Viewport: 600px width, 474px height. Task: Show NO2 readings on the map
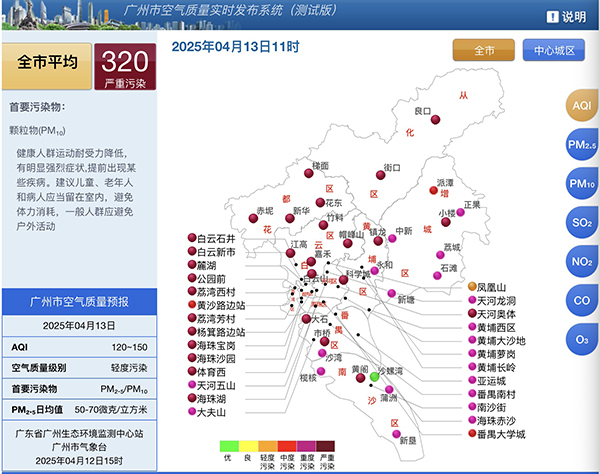coord(581,262)
